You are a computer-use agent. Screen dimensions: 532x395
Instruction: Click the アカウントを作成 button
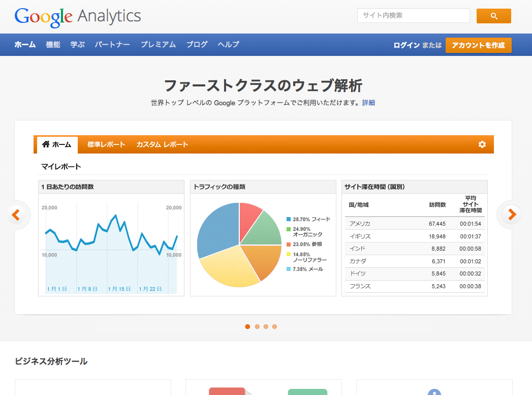(478, 45)
